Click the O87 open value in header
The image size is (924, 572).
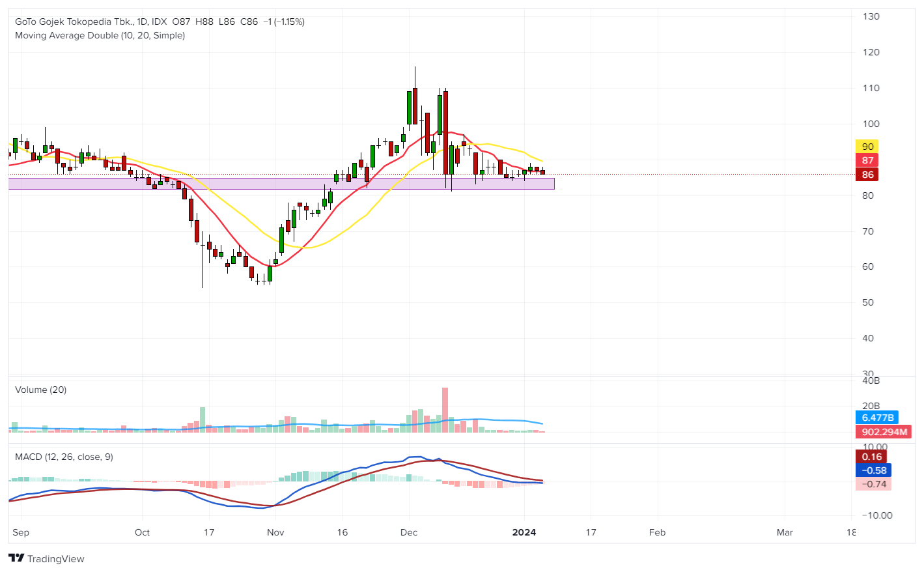pyautogui.click(x=181, y=21)
